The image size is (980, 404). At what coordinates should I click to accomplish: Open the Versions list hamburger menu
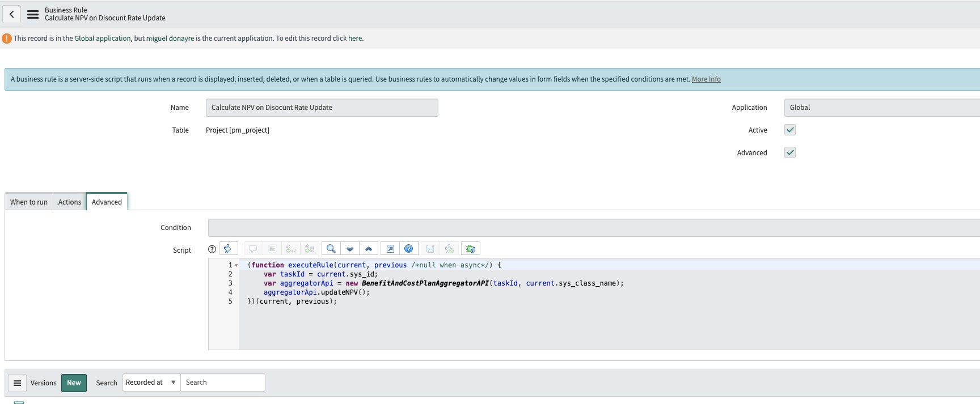18,383
